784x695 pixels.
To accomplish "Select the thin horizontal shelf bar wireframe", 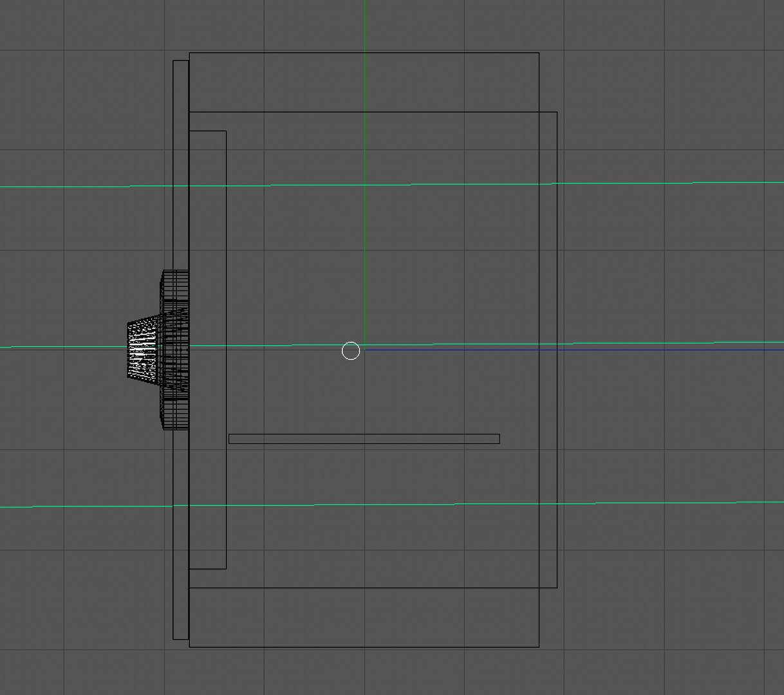I will [x=364, y=439].
